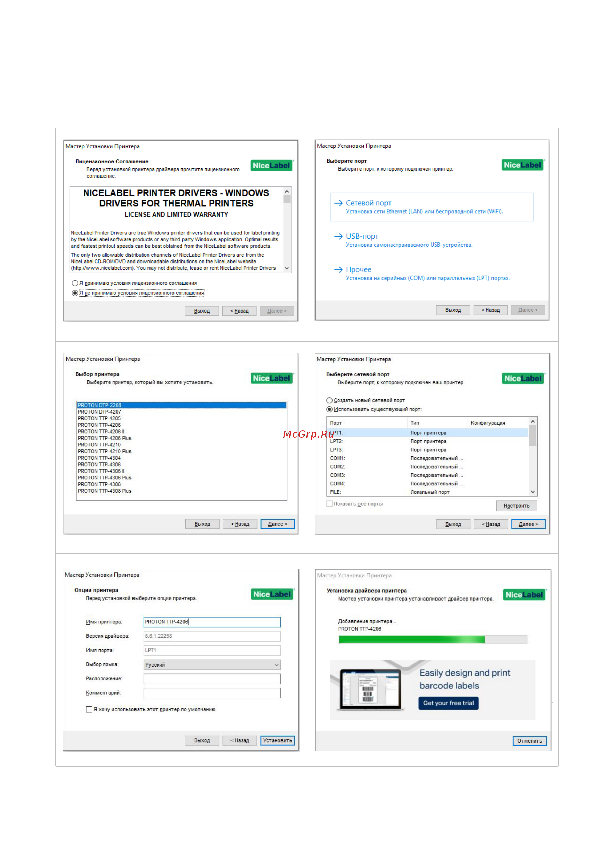614x868 pixels.
Task: Select PROTON TTP-4308 Plus printer
Action: [x=181, y=491]
